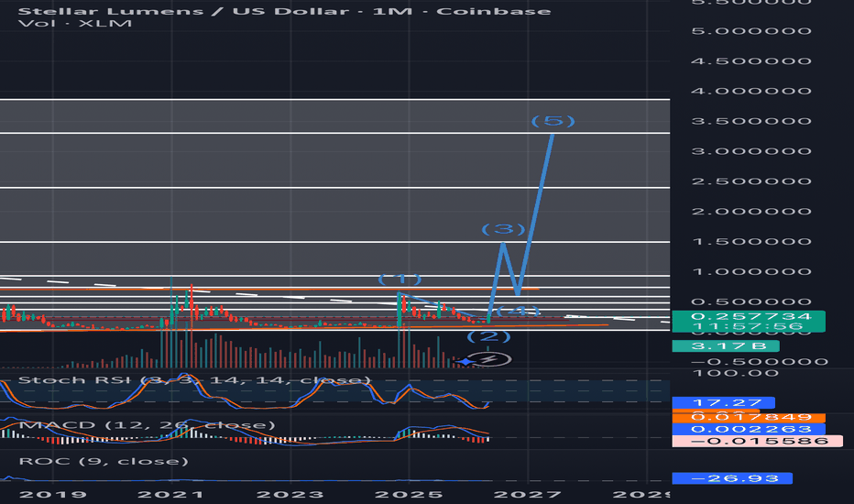Click the 2023 label on the time axis

point(290,495)
